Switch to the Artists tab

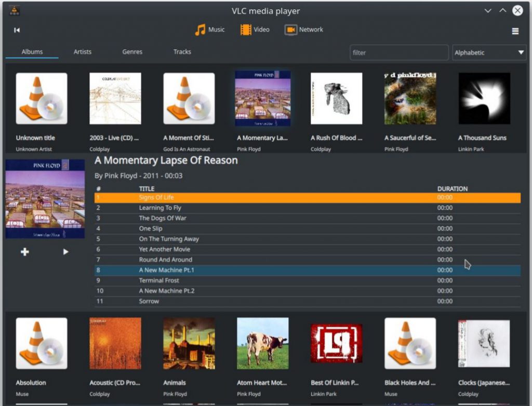pyautogui.click(x=83, y=52)
